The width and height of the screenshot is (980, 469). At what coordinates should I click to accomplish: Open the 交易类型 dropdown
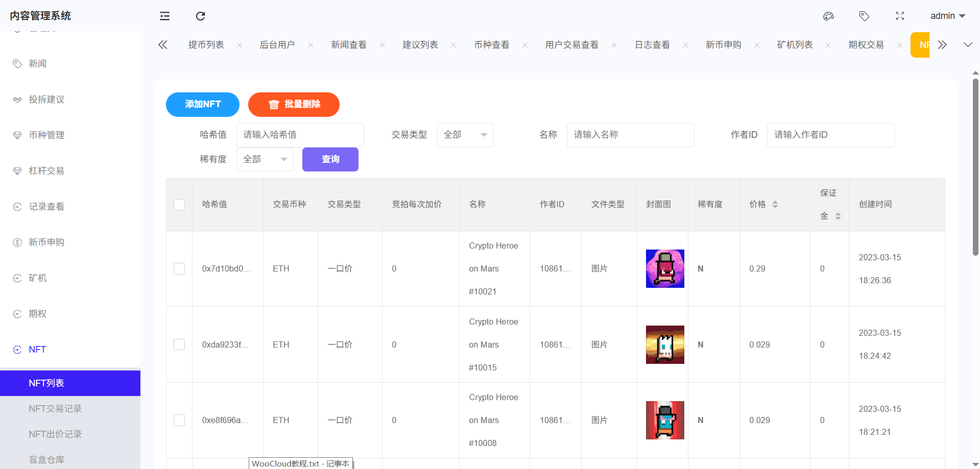(465, 135)
